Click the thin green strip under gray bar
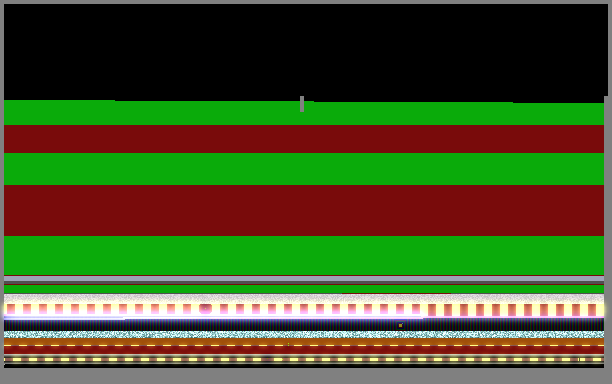Screen dimensions: 612x384 coord(304,289)
